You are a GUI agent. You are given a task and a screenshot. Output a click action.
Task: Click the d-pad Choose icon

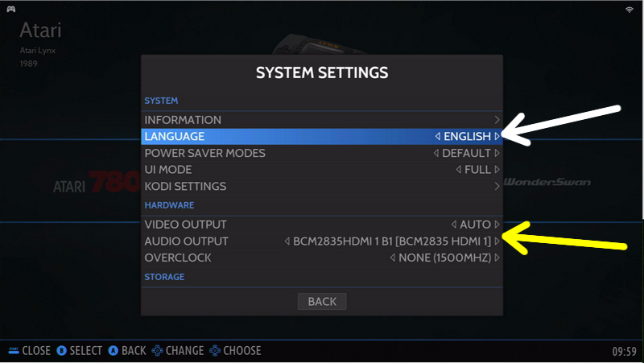[215, 351]
